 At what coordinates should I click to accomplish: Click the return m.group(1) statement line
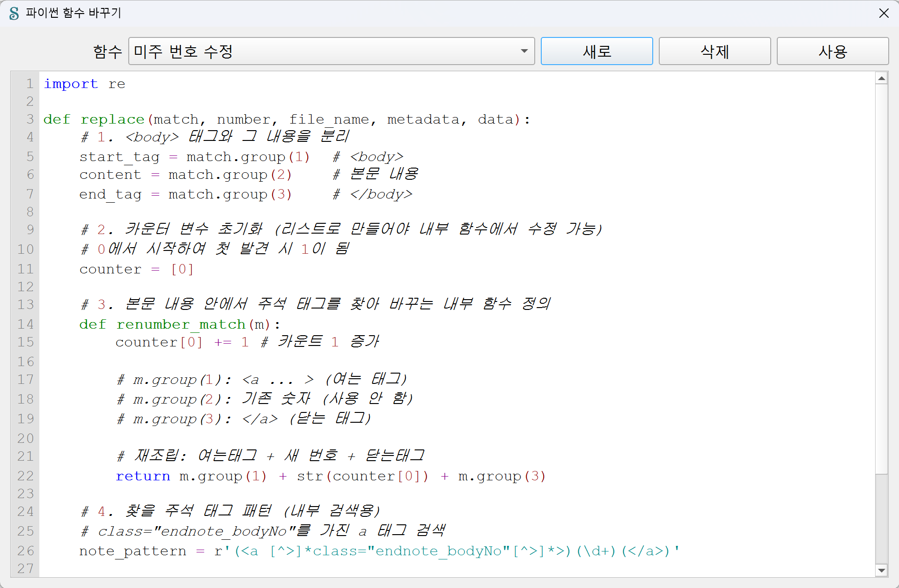tap(330, 476)
